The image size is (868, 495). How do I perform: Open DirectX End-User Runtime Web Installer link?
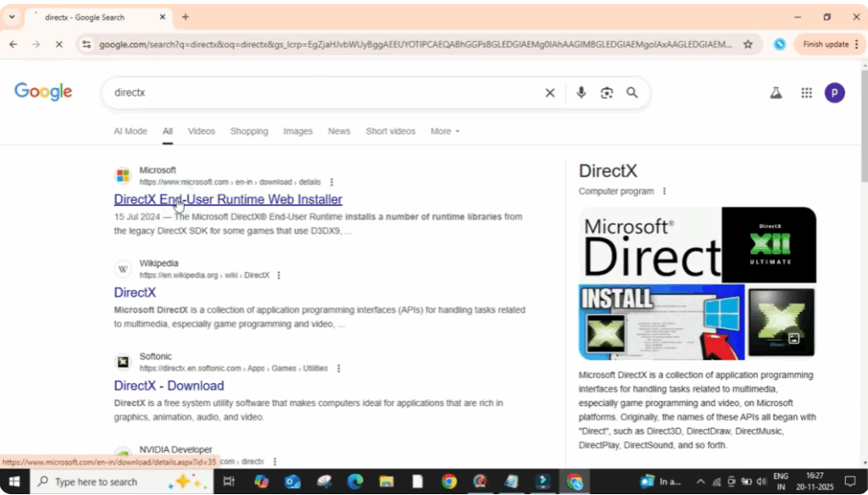[x=227, y=199]
